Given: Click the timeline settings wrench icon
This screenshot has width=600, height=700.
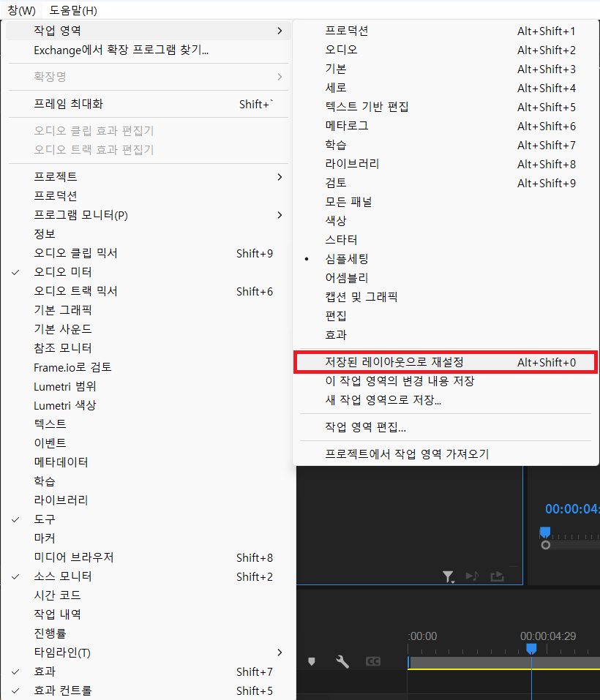Looking at the screenshot, I should [x=341, y=661].
